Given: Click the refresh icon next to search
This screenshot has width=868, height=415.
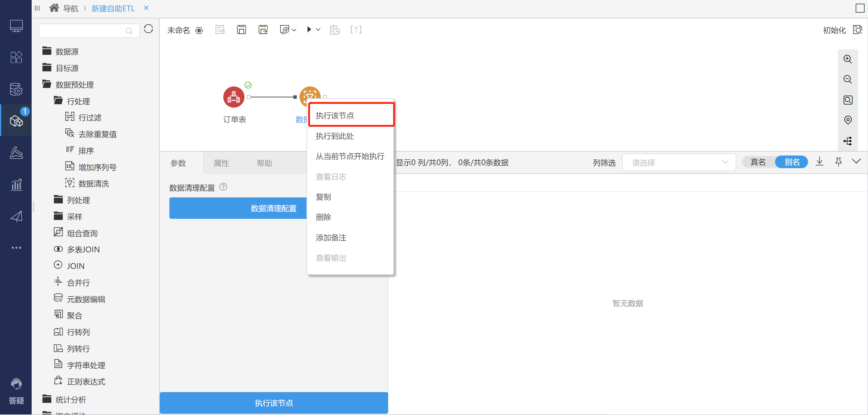Looking at the screenshot, I should (148, 29).
